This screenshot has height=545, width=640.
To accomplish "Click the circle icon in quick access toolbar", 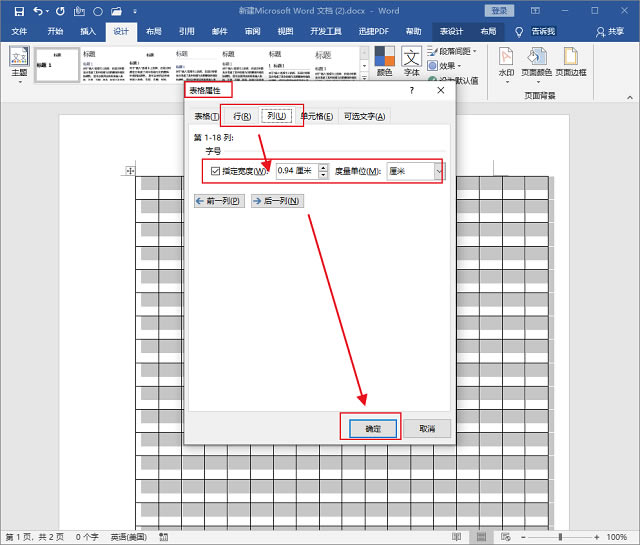I will (98, 12).
